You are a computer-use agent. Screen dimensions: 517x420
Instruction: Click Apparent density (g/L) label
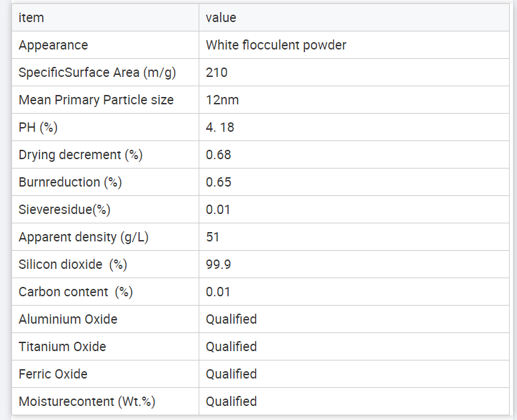(84, 237)
